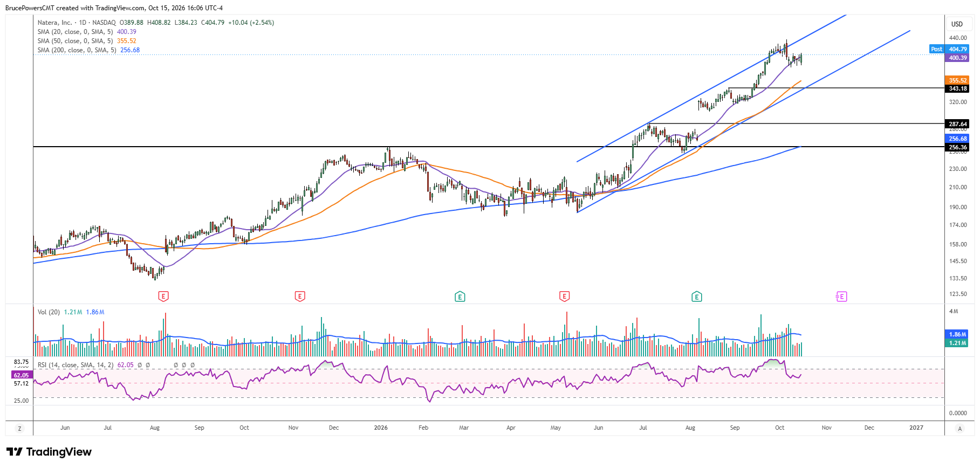Click the Z timezone button

[x=20, y=429]
